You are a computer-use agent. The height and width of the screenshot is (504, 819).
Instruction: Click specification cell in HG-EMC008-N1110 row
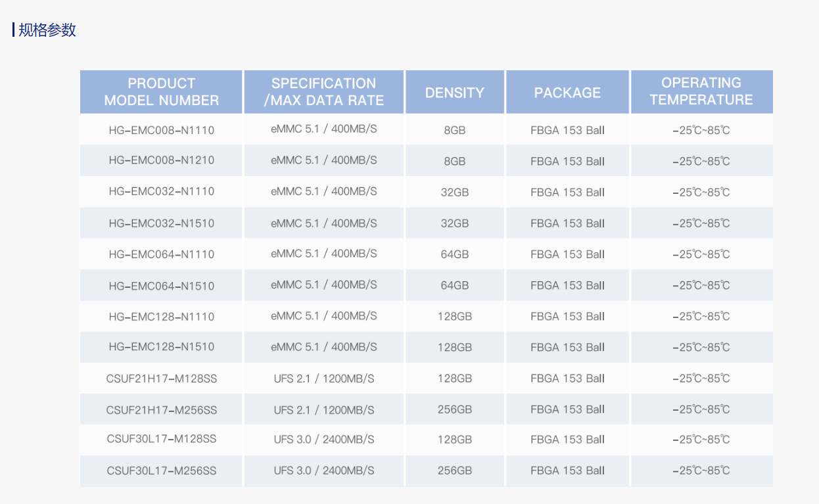pyautogui.click(x=324, y=129)
